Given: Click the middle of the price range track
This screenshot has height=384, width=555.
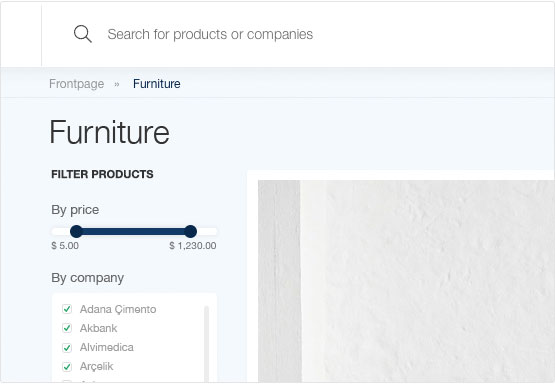Looking at the screenshot, I should 133,231.
